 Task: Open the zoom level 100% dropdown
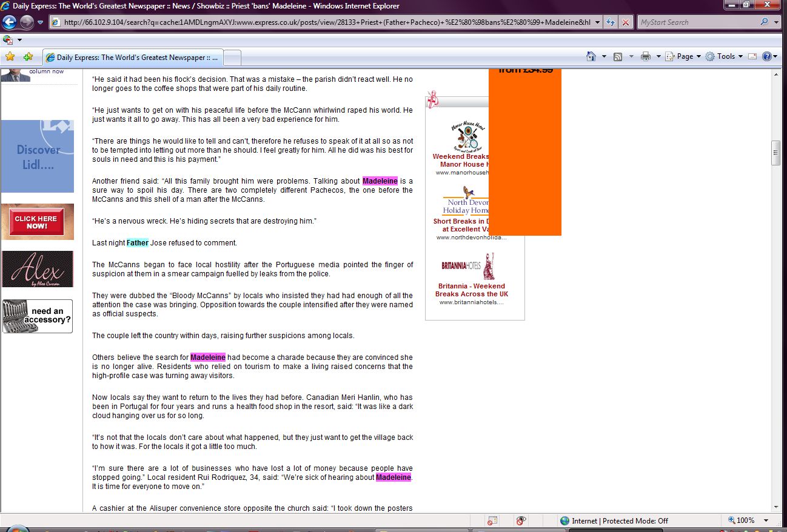pos(766,520)
